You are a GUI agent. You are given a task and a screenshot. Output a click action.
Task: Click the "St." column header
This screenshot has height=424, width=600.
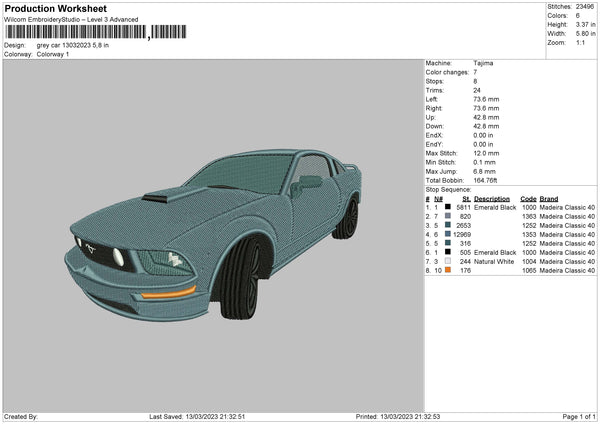[x=466, y=199]
